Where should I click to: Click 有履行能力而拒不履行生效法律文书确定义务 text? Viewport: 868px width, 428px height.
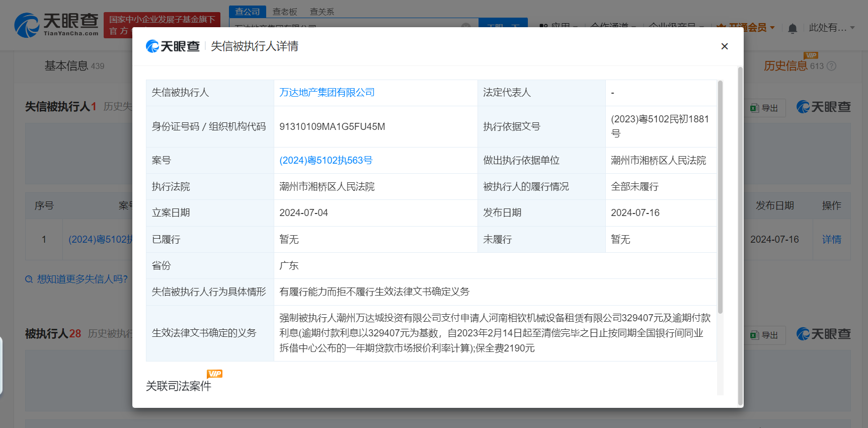[374, 292]
